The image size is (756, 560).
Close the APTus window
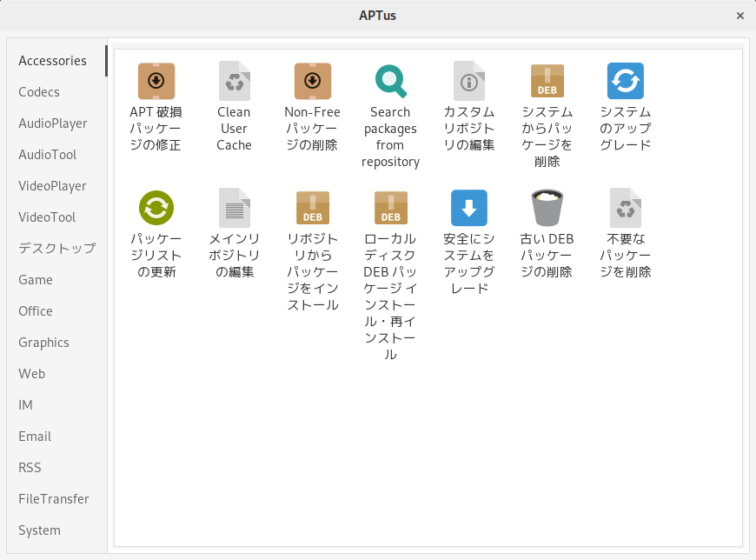pyautogui.click(x=740, y=16)
